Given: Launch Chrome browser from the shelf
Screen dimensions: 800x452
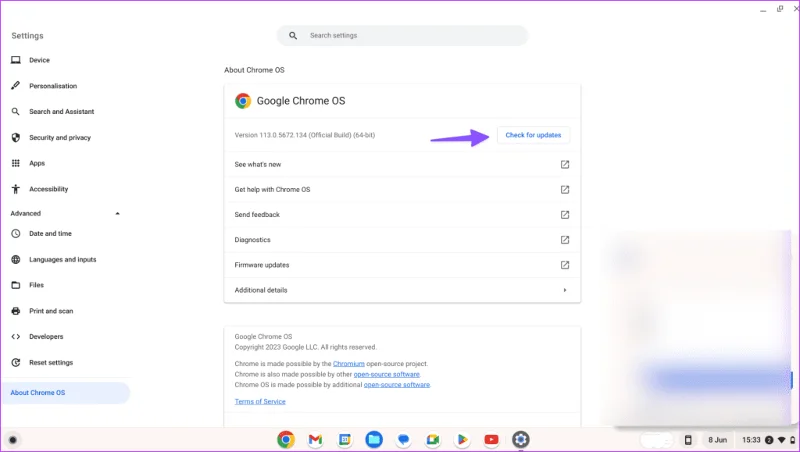Looking at the screenshot, I should [x=286, y=439].
